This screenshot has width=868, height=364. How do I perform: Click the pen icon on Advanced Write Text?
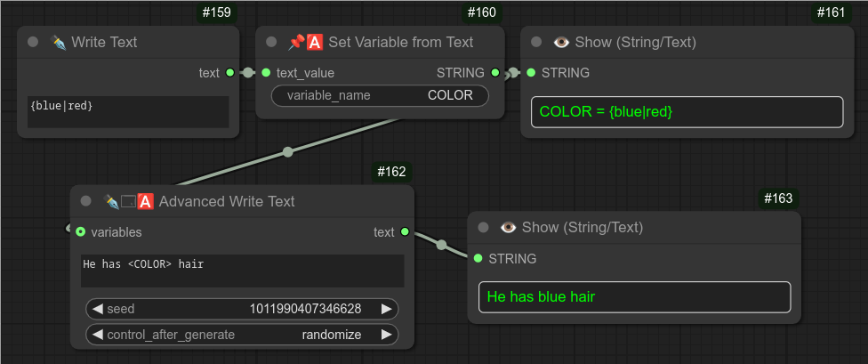click(x=111, y=201)
